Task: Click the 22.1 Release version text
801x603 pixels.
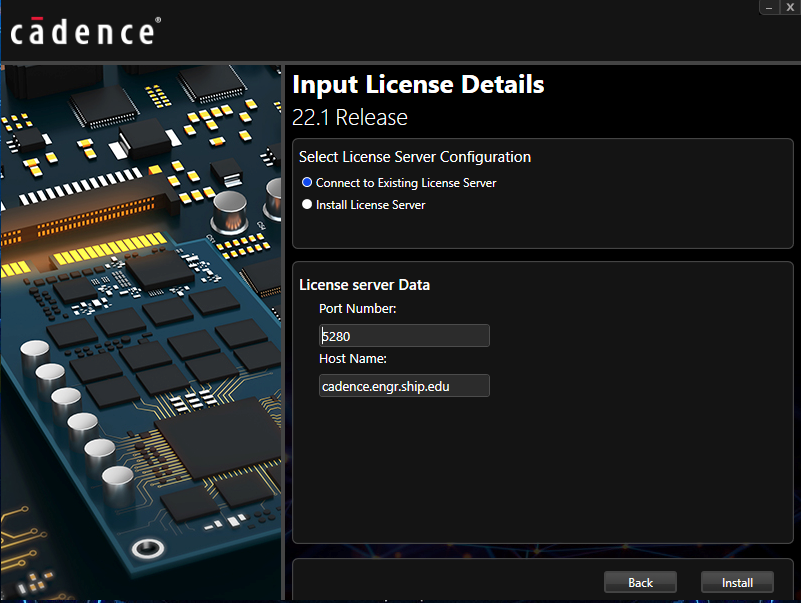Action: point(350,117)
